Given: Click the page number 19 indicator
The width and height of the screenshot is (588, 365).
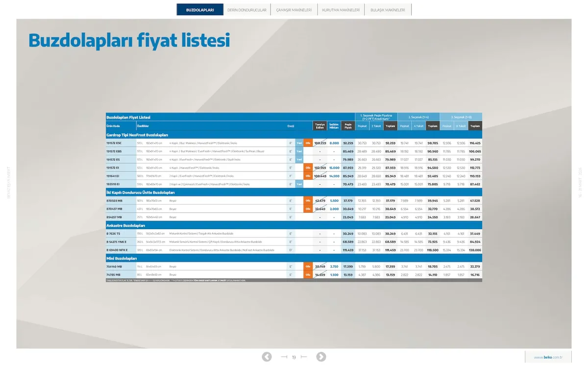Looking at the screenshot, I should pos(294,357).
